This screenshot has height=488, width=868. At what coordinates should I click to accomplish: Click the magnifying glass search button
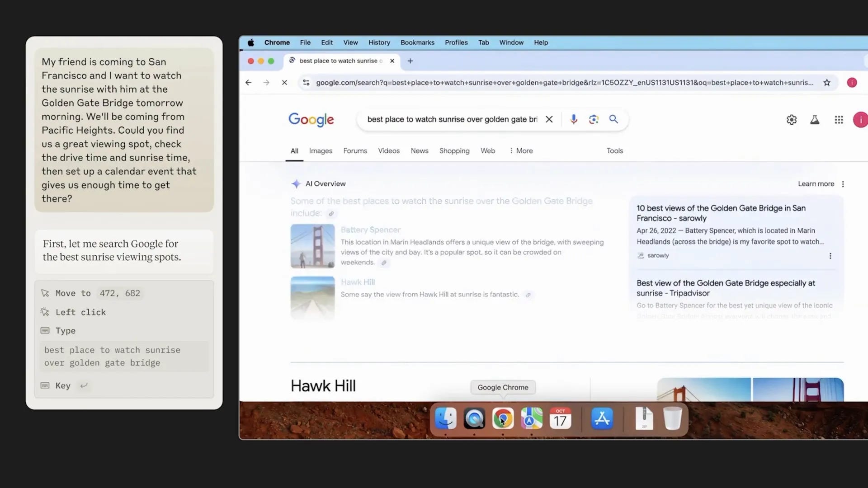pyautogui.click(x=613, y=119)
